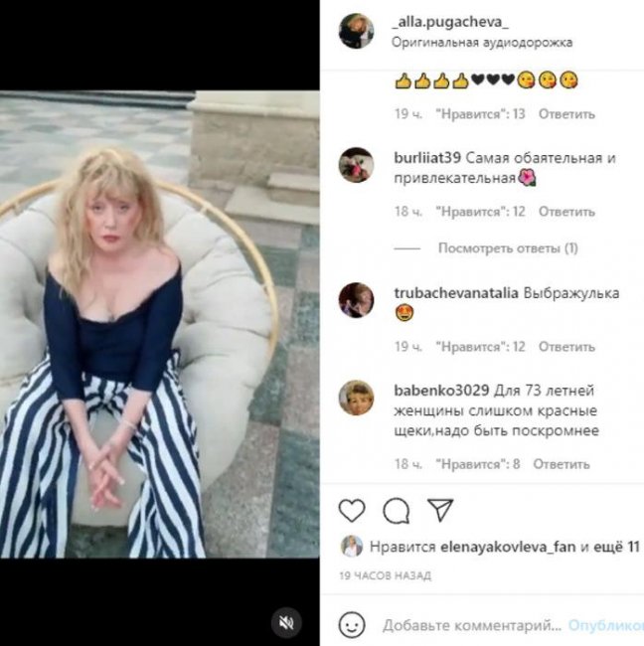
Task: Expand replies with Посмотреть ответы (1)
Action: tap(508, 248)
